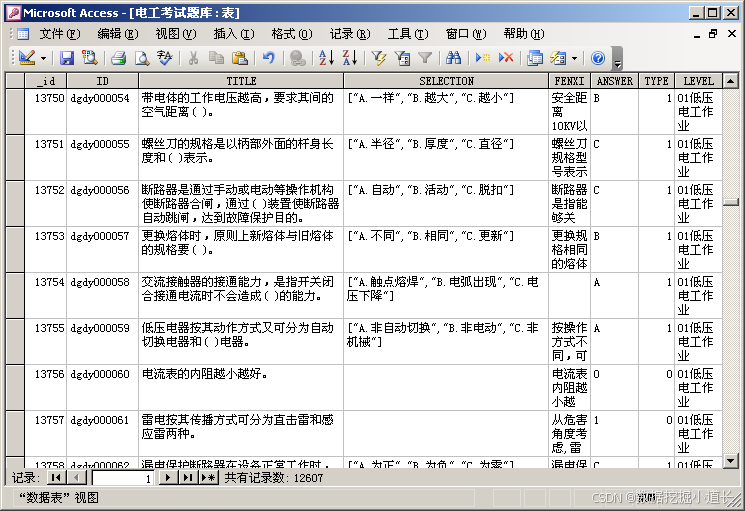Open the 工具(T) menu

tap(408, 34)
